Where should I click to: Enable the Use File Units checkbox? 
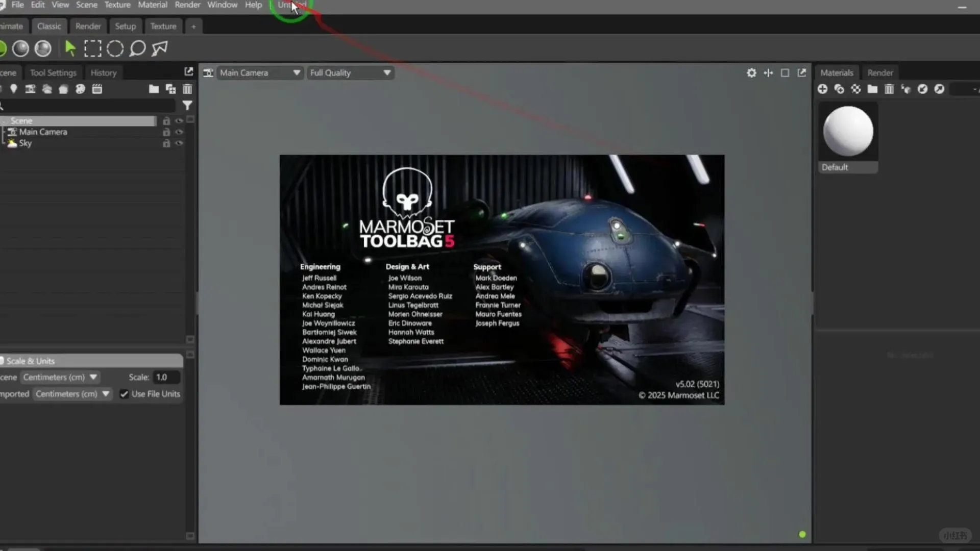pyautogui.click(x=125, y=394)
